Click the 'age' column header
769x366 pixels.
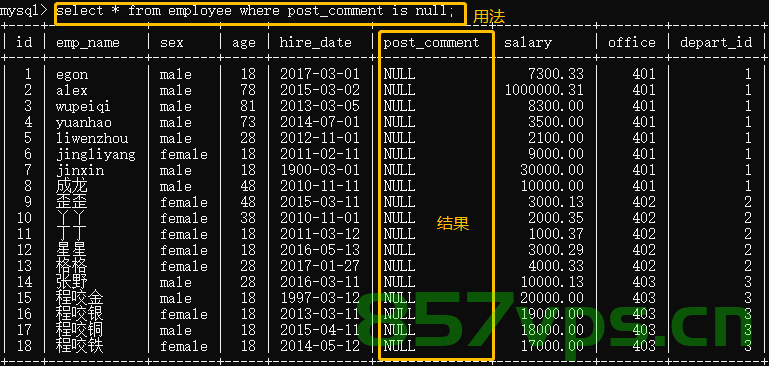click(244, 44)
